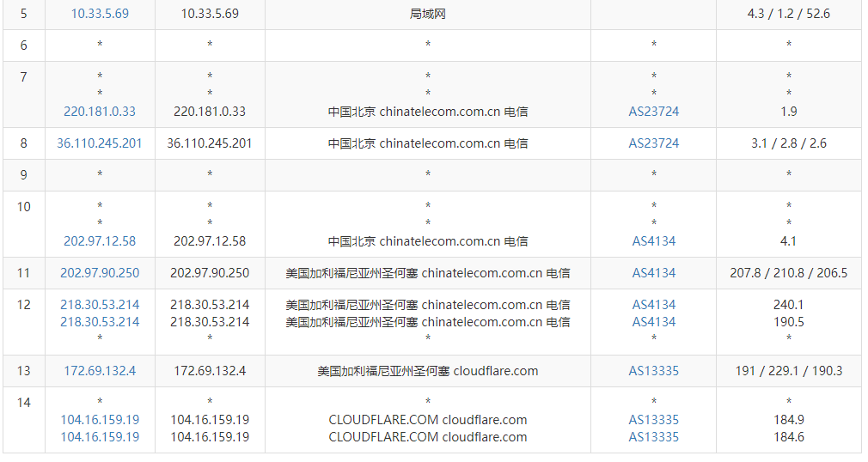Select hop number 6 cell
Image resolution: width=868 pixels, height=462 pixels.
24,46
